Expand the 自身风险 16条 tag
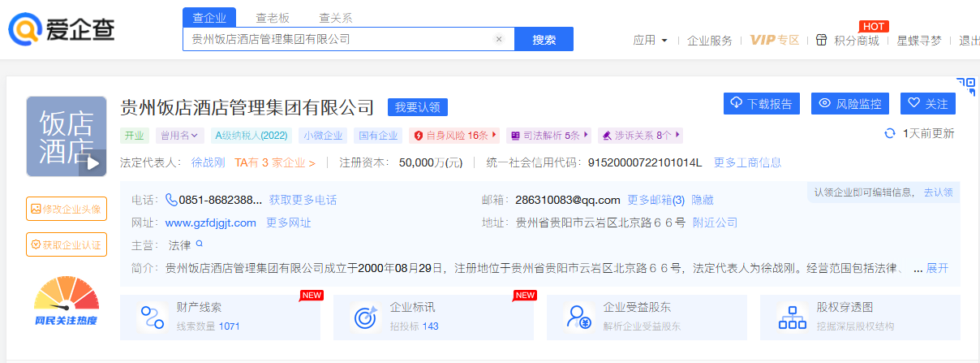980x363 pixels. coord(454,136)
